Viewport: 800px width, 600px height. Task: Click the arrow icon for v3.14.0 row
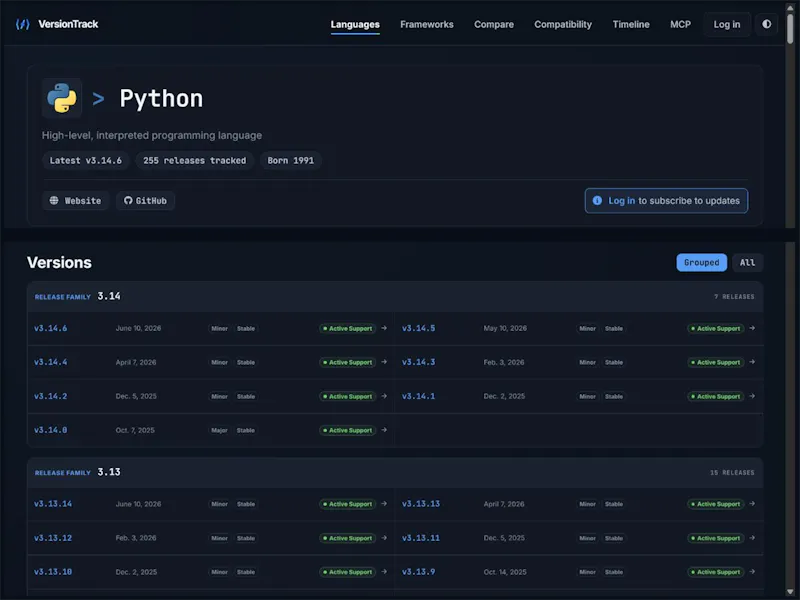pos(384,430)
